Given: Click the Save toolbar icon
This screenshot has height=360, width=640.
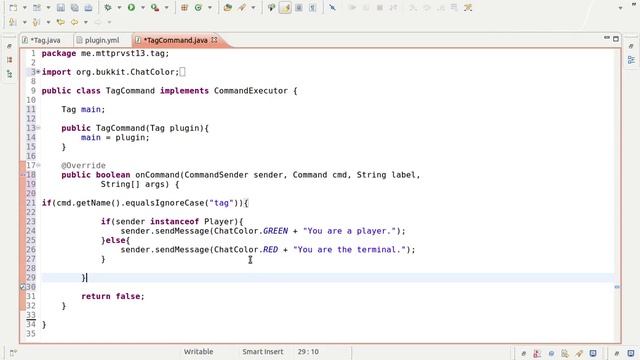Looking at the screenshot, I should click(x=61, y=7).
